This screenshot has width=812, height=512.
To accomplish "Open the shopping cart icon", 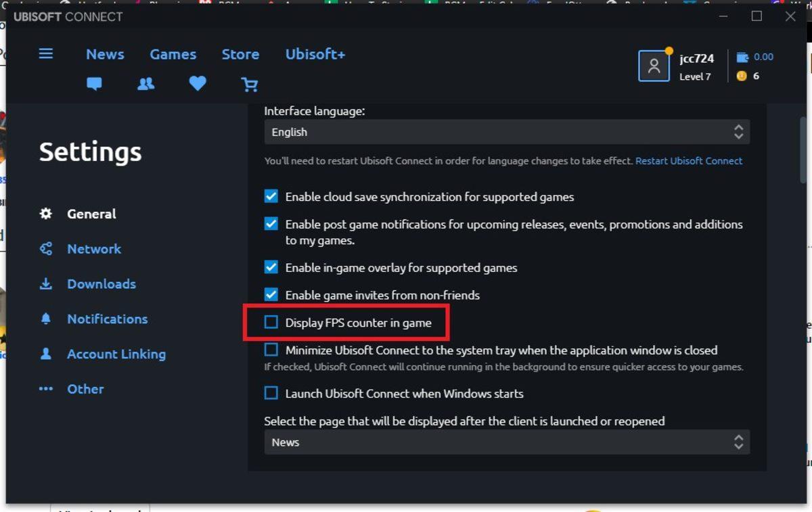I will [250, 84].
